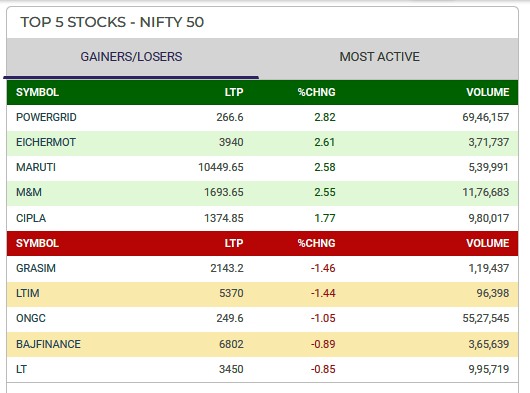Click VOLUME header in red losers table

pos(488,243)
